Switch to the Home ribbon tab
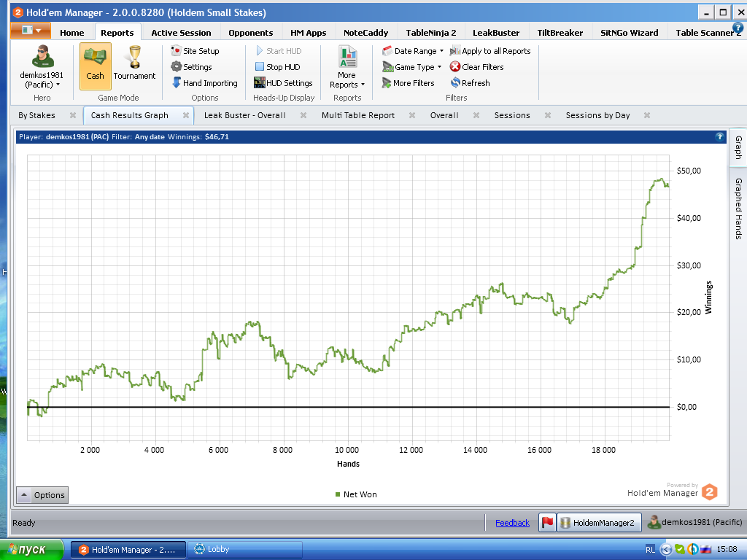Viewport: 747px width, 560px height. (72, 32)
